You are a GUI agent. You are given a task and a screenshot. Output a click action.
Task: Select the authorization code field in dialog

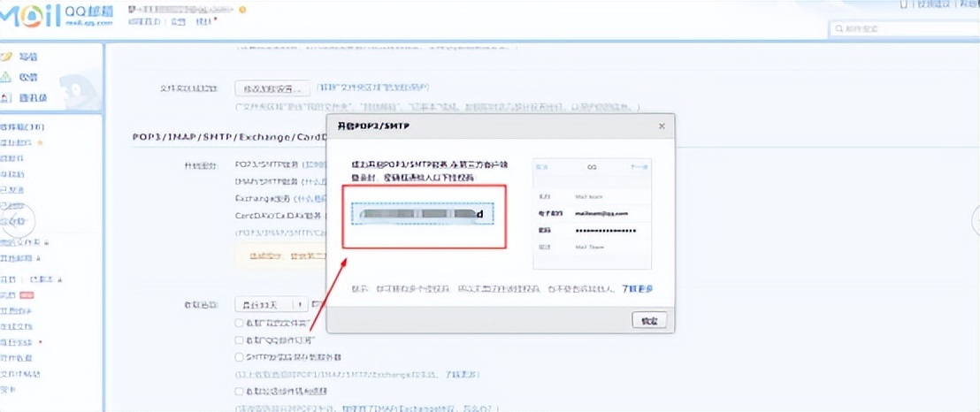pos(423,214)
